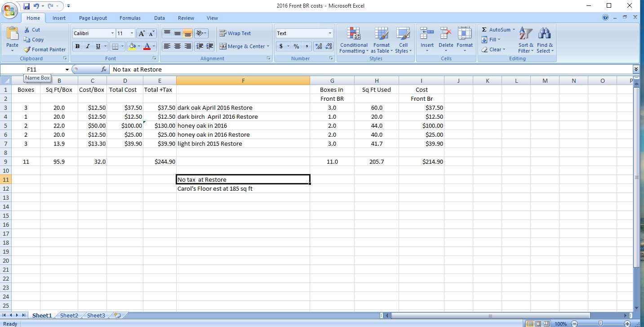Open the font size dropdown
The height and width of the screenshot is (327, 644).
[x=132, y=33]
